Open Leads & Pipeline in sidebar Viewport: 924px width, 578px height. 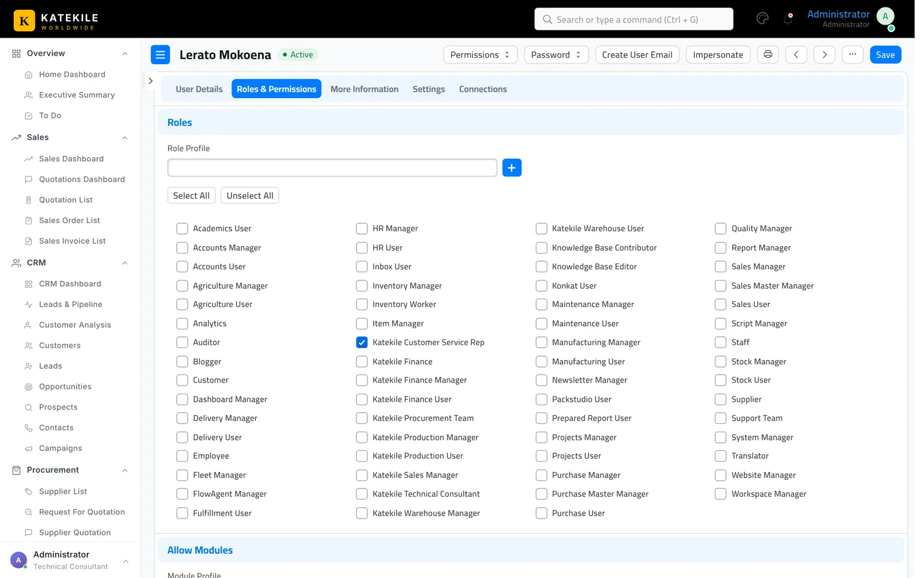point(70,305)
